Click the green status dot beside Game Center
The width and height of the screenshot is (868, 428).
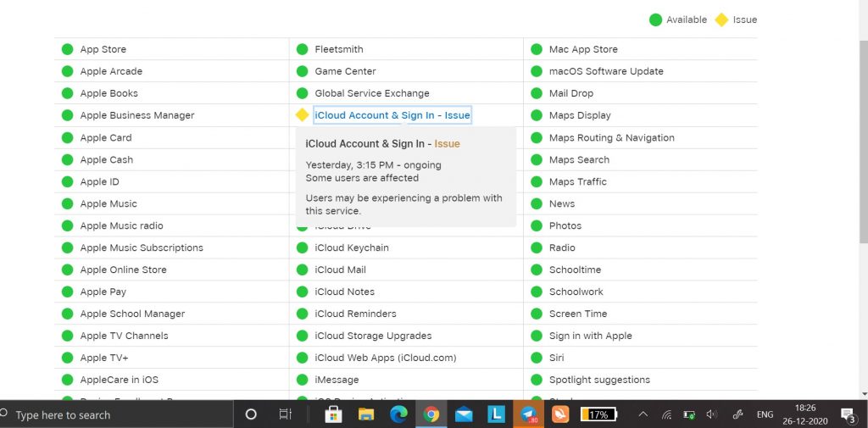303,71
